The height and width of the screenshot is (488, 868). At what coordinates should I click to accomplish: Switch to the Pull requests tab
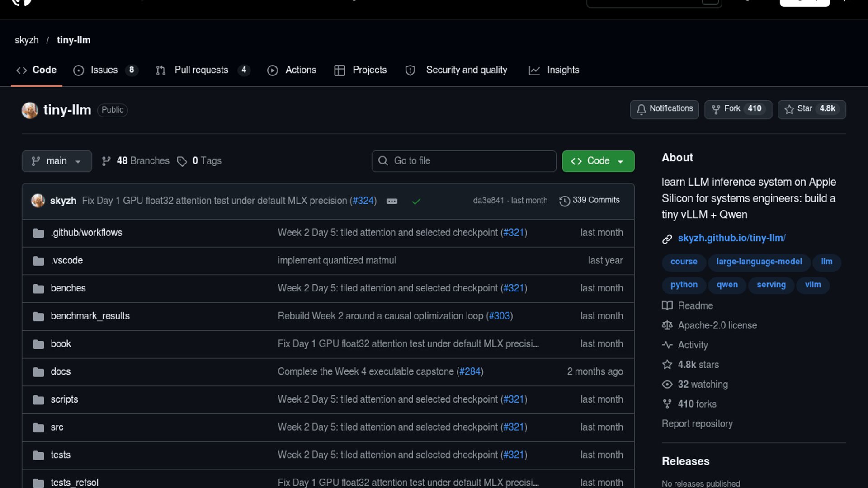click(203, 70)
